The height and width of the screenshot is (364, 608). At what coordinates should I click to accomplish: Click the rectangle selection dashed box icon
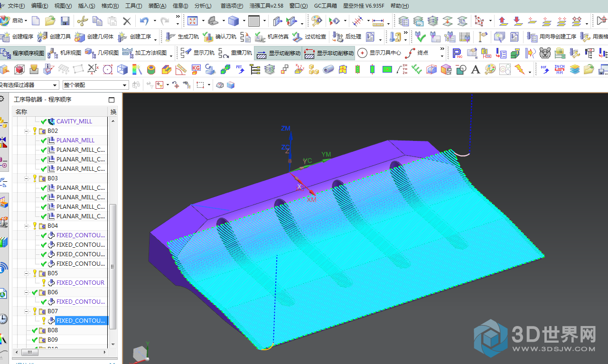[200, 85]
